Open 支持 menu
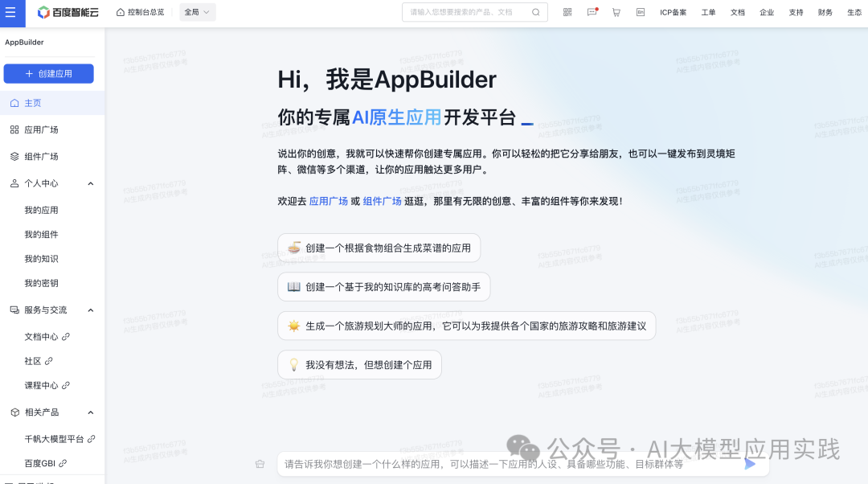The height and width of the screenshot is (484, 868). coord(796,12)
